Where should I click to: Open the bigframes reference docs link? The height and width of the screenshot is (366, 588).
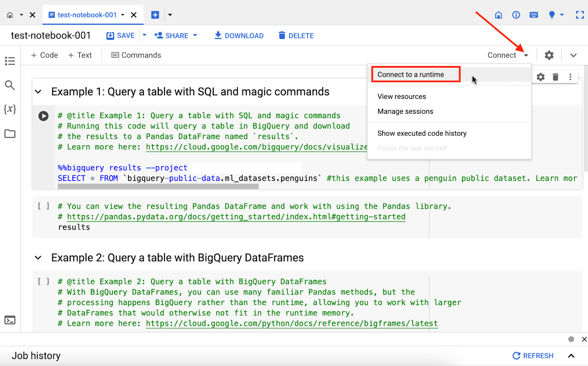tap(292, 324)
